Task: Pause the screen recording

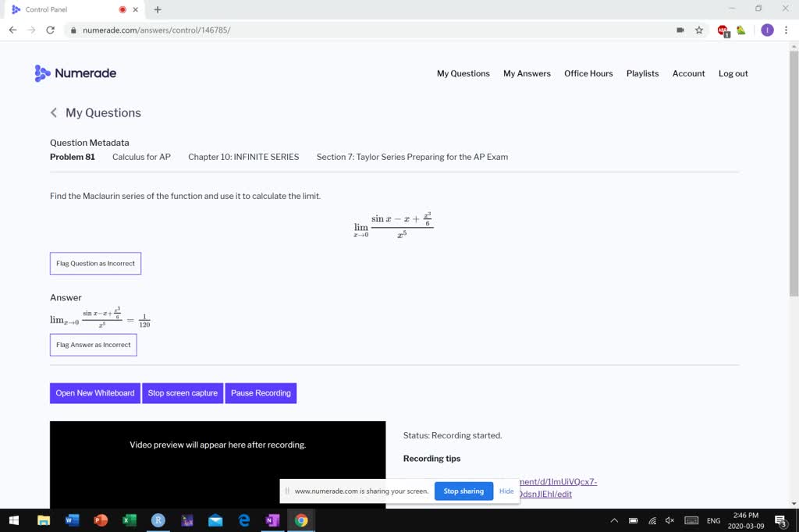Action: (261, 393)
